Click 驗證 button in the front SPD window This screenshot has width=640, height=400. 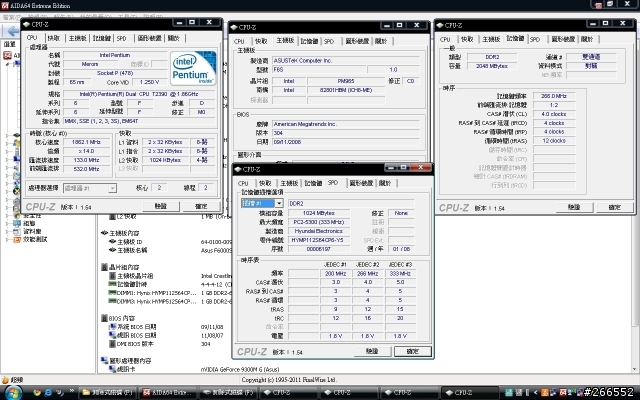pyautogui.click(x=372, y=351)
